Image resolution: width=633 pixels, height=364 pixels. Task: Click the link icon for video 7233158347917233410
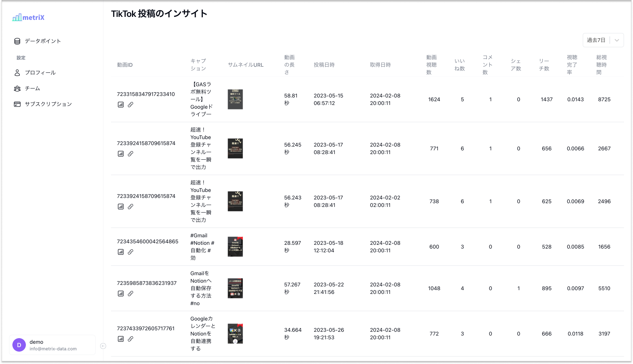coord(130,105)
